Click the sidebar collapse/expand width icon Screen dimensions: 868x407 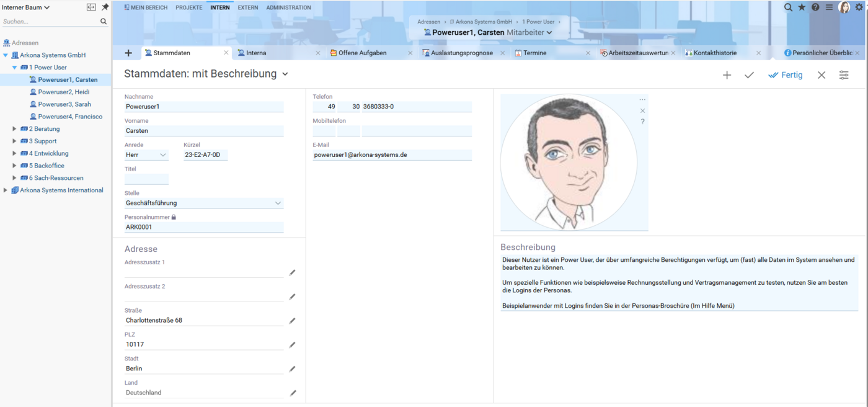tap(91, 7)
